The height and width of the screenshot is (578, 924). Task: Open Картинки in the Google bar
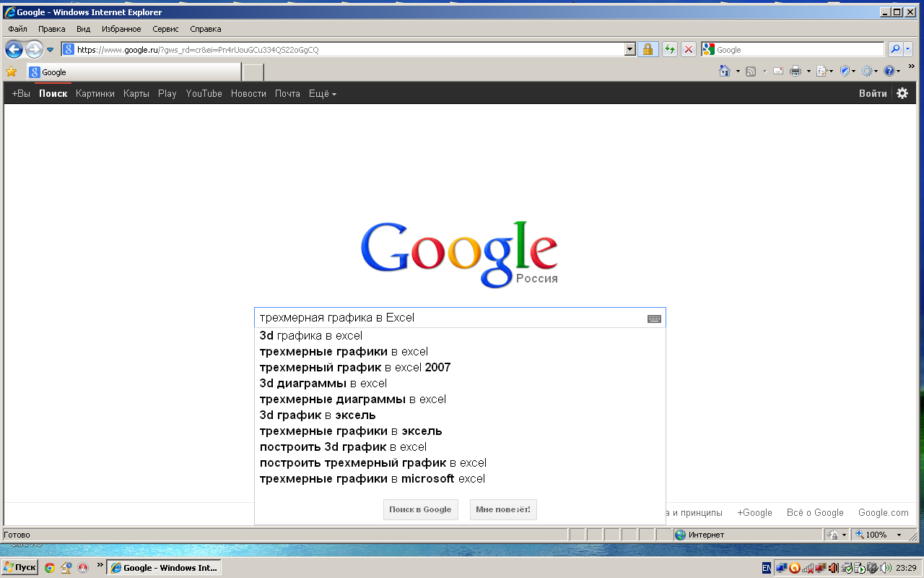[x=95, y=93]
